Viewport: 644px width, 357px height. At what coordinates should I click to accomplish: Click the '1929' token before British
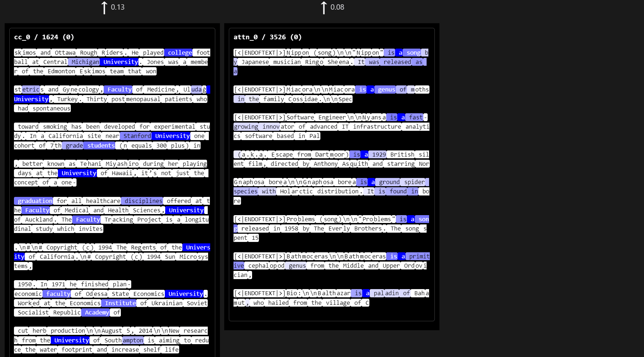point(378,154)
